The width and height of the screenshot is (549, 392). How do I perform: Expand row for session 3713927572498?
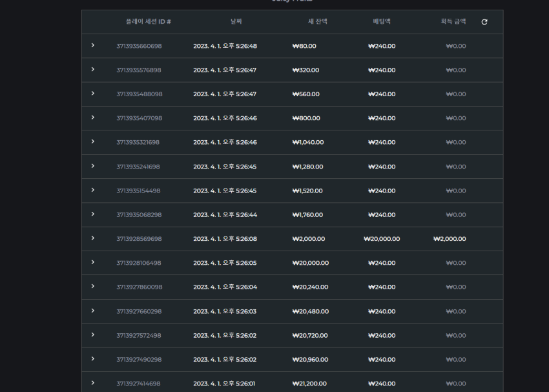pos(93,335)
